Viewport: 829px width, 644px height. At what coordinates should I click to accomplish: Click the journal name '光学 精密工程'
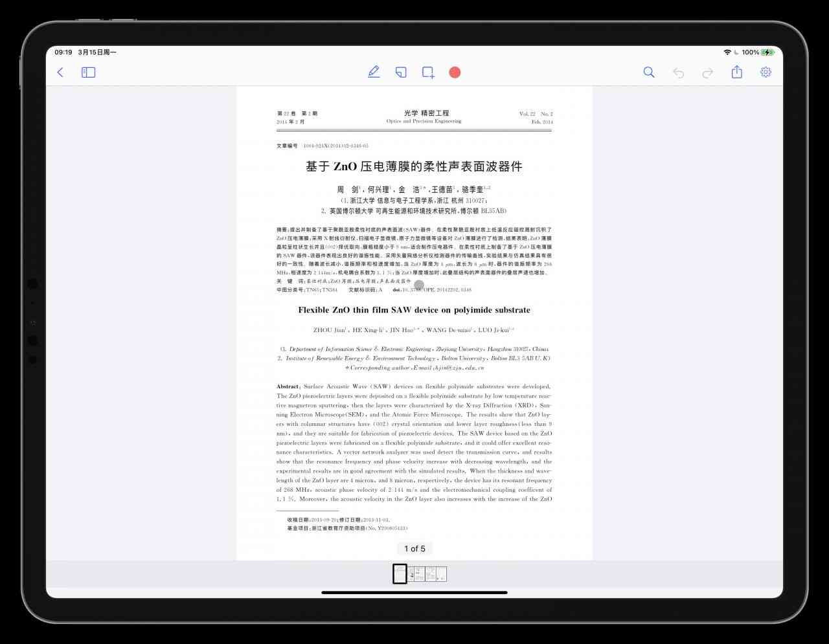(426, 113)
